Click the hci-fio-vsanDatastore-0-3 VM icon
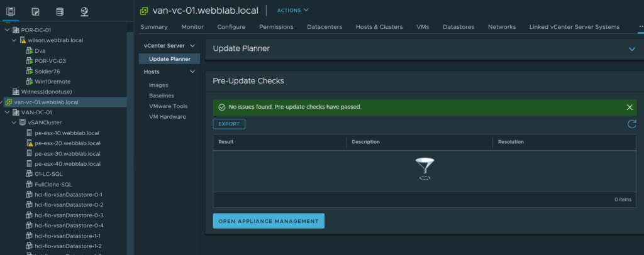The height and width of the screenshot is (255, 644). pos(29,215)
